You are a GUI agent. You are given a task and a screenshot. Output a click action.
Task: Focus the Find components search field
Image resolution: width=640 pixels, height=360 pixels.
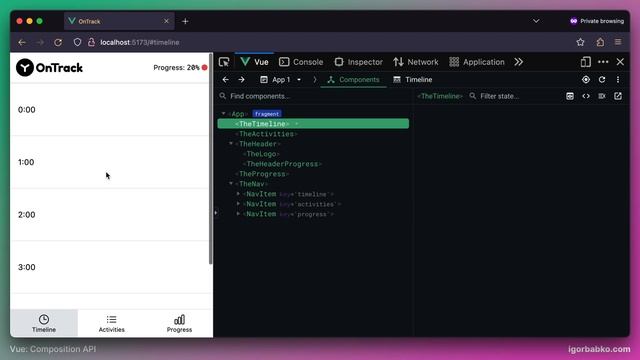[314, 96]
